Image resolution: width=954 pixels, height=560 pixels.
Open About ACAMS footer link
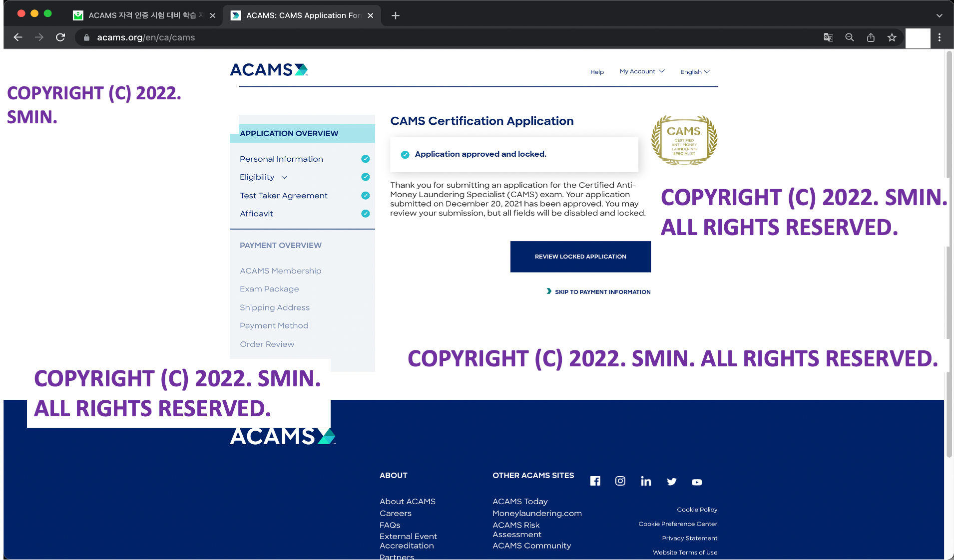click(408, 502)
